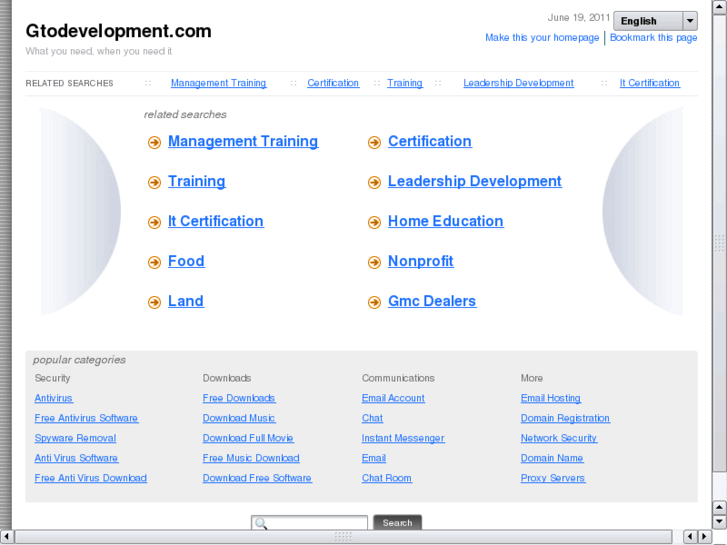
Task: Click the vertical scrollbar thumb
Action: pyautogui.click(x=720, y=242)
